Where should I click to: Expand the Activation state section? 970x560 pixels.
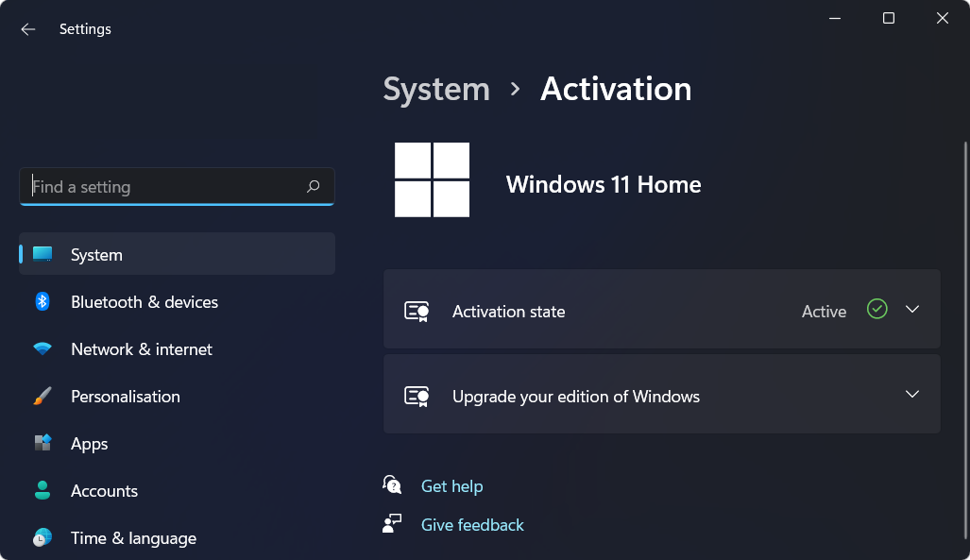point(911,309)
